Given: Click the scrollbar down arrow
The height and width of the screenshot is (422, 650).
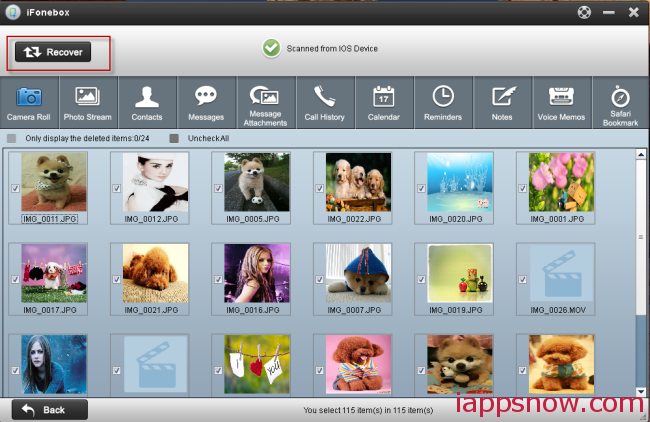Looking at the screenshot, I should (x=640, y=391).
